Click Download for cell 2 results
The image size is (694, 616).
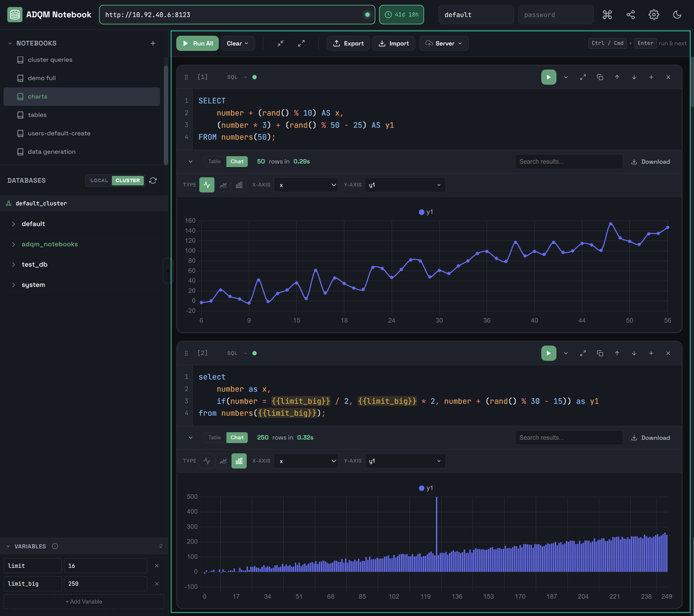tap(650, 438)
